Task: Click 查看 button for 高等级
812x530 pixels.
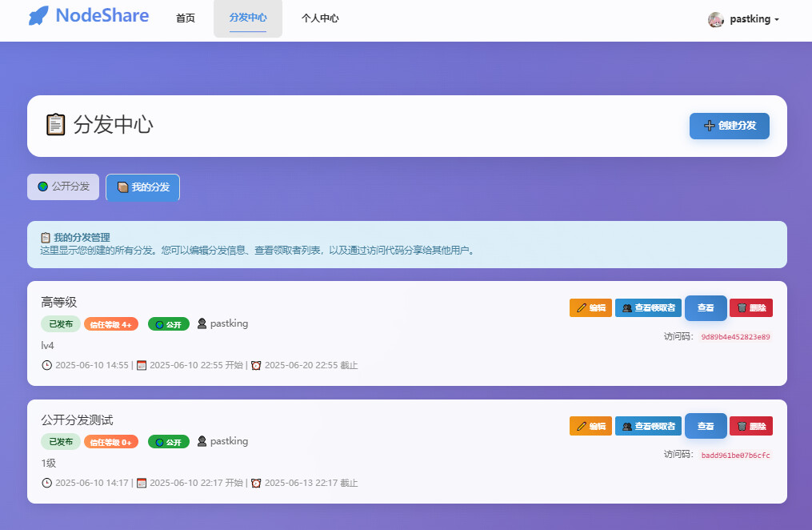Action: click(706, 307)
